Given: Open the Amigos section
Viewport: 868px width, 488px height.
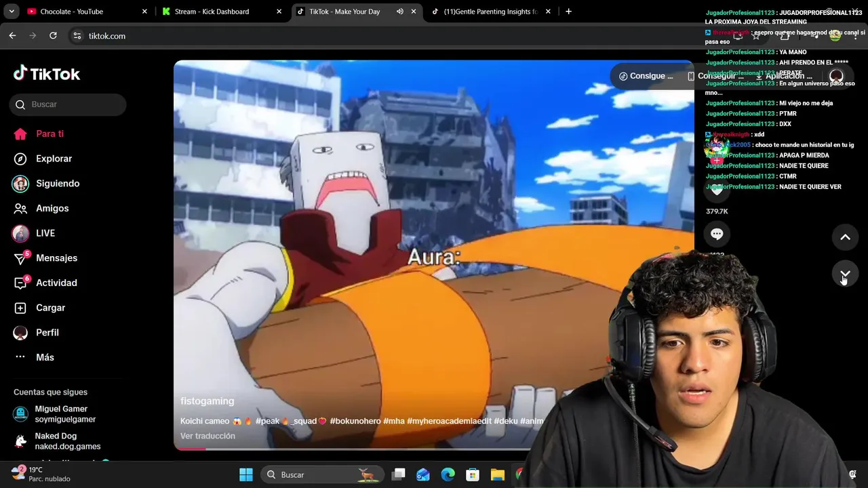Looking at the screenshot, I should click(41, 208).
